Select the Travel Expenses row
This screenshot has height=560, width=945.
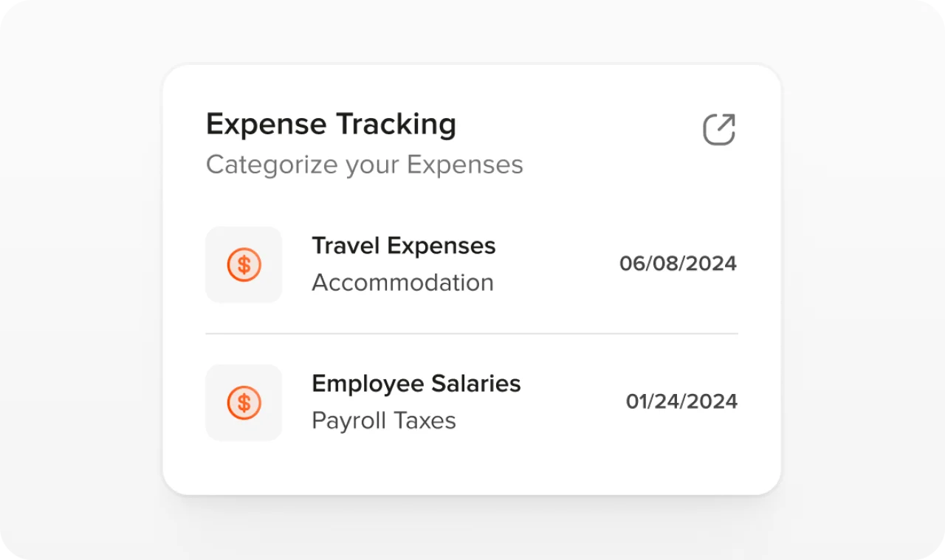pyautogui.click(x=472, y=264)
